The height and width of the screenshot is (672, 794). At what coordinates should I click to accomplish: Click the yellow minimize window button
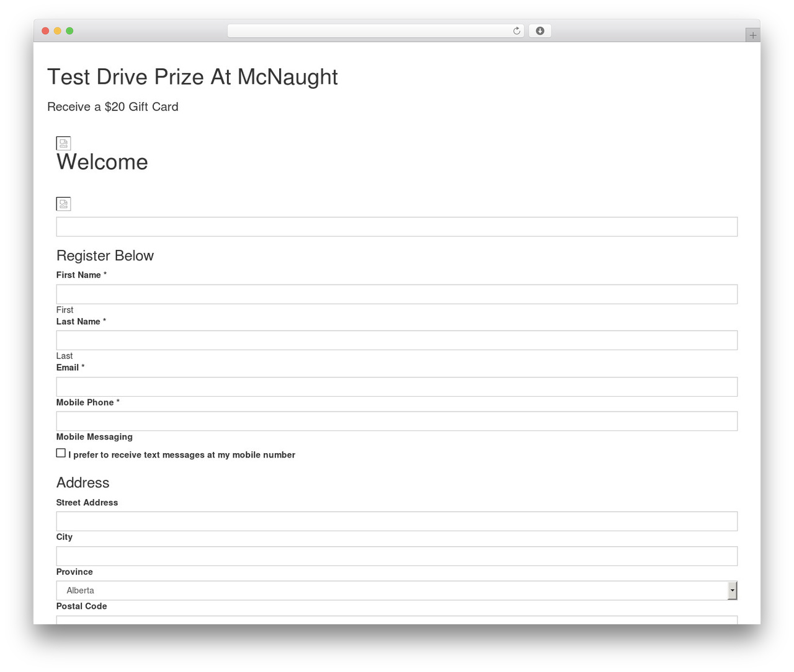tap(58, 31)
